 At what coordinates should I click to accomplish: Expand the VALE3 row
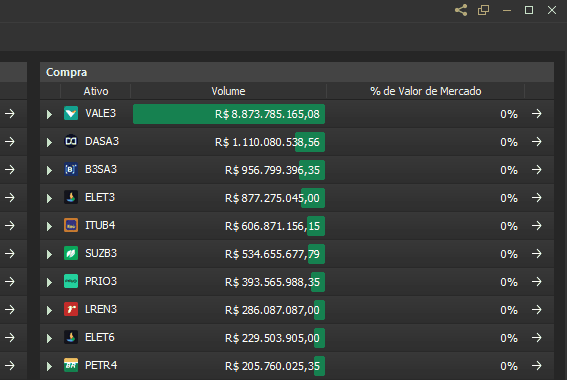click(49, 115)
